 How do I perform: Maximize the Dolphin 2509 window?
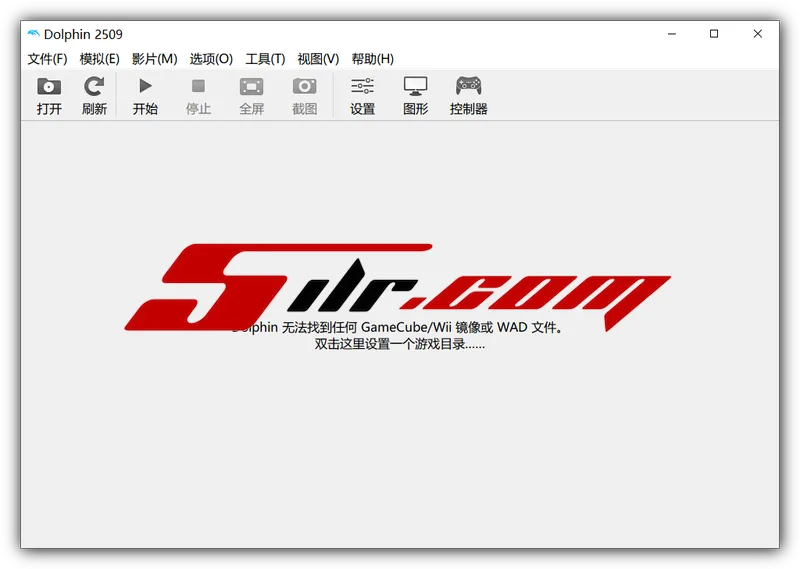click(x=714, y=34)
